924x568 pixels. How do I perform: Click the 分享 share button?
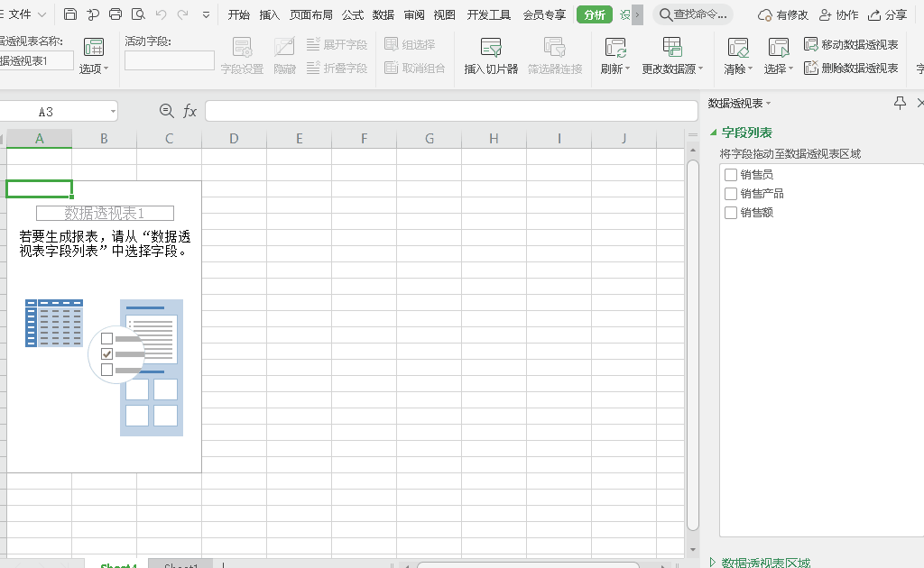[888, 14]
